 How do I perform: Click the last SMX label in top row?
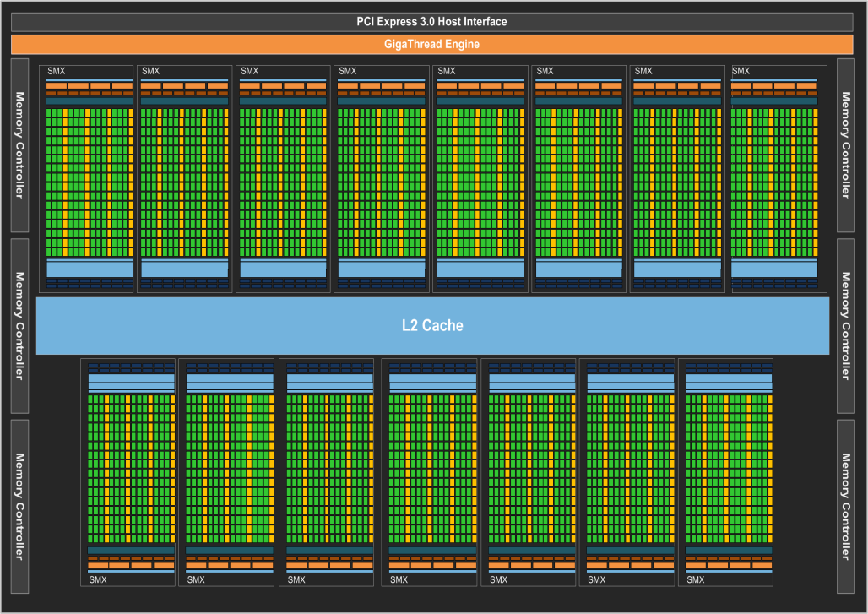pyautogui.click(x=741, y=72)
